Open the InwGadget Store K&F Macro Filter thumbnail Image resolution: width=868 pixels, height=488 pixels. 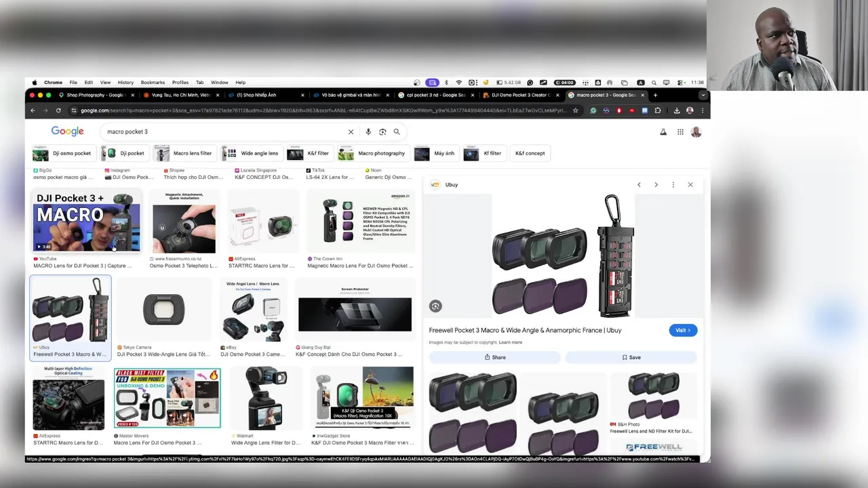(x=362, y=399)
